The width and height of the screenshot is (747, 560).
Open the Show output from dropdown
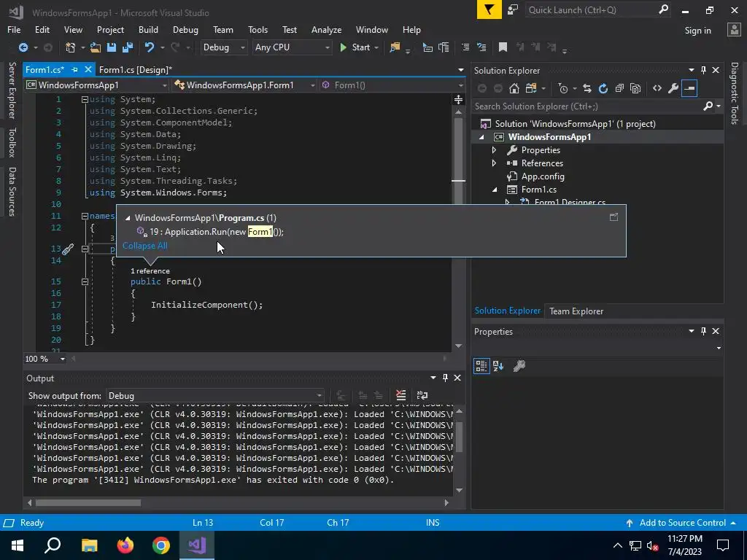coord(214,396)
